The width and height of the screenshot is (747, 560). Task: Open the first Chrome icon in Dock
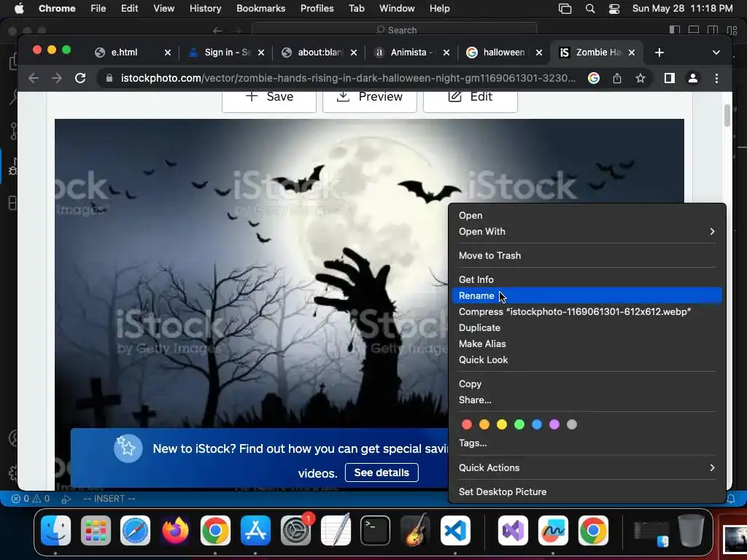(x=215, y=530)
